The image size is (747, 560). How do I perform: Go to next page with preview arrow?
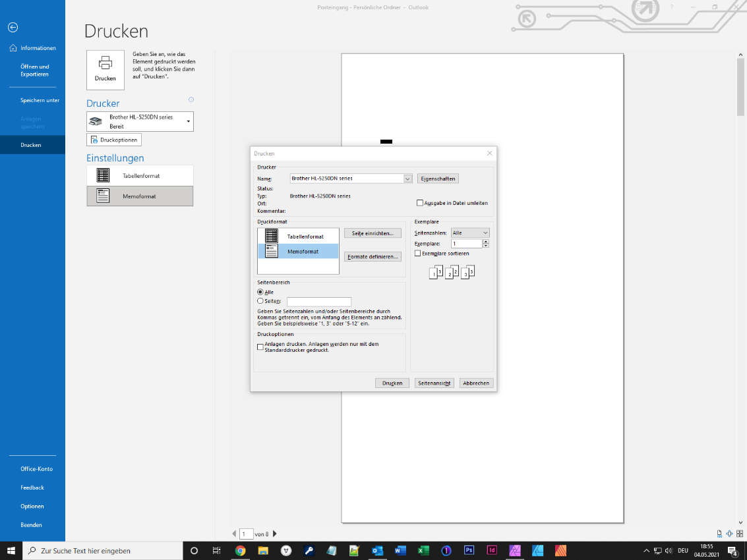point(275,534)
